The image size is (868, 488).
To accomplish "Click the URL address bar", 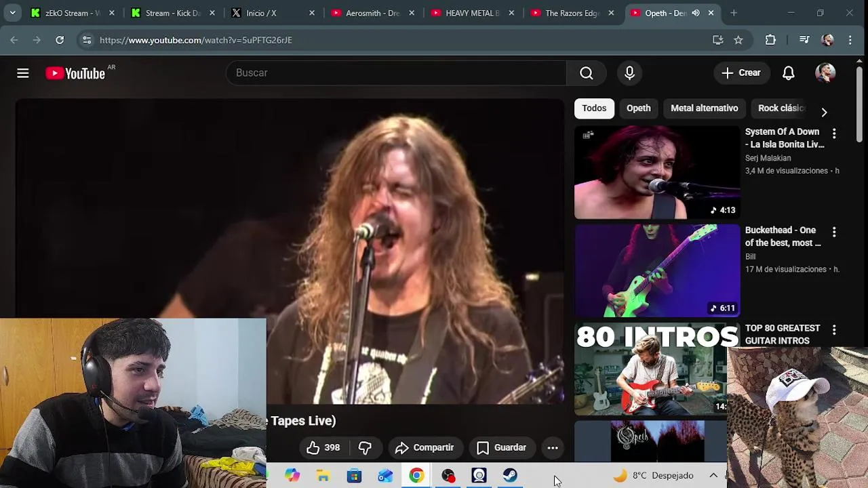I will [x=400, y=40].
